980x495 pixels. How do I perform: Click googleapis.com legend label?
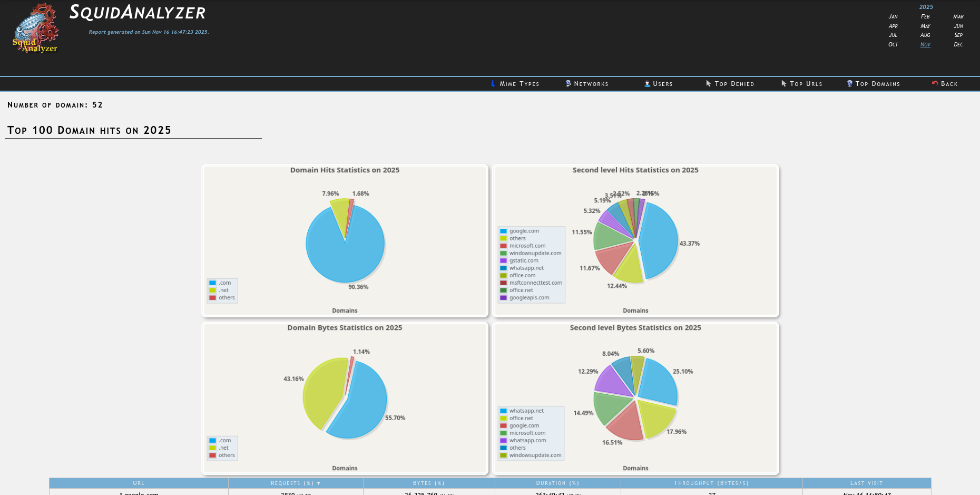[529, 298]
